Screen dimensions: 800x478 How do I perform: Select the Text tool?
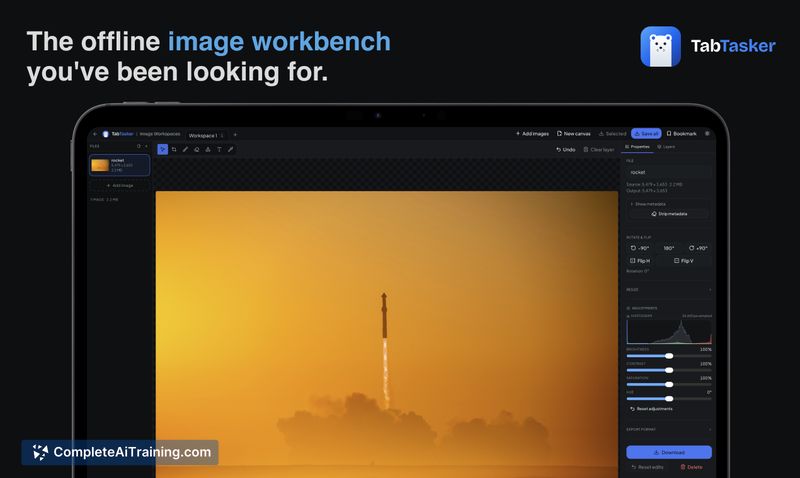click(x=219, y=149)
